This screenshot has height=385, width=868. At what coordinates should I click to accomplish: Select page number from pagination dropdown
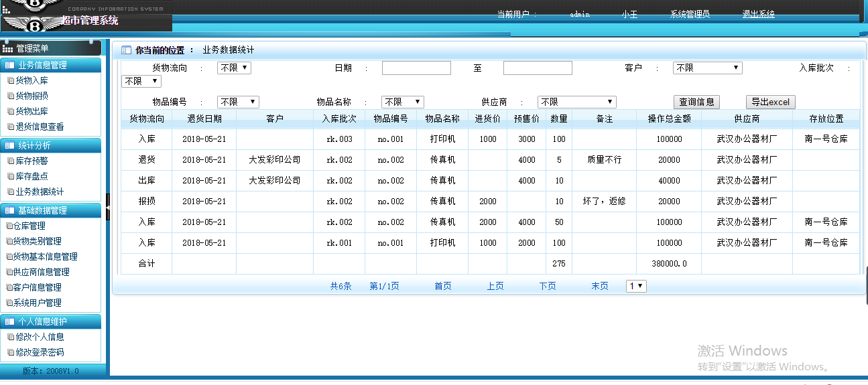click(x=636, y=286)
